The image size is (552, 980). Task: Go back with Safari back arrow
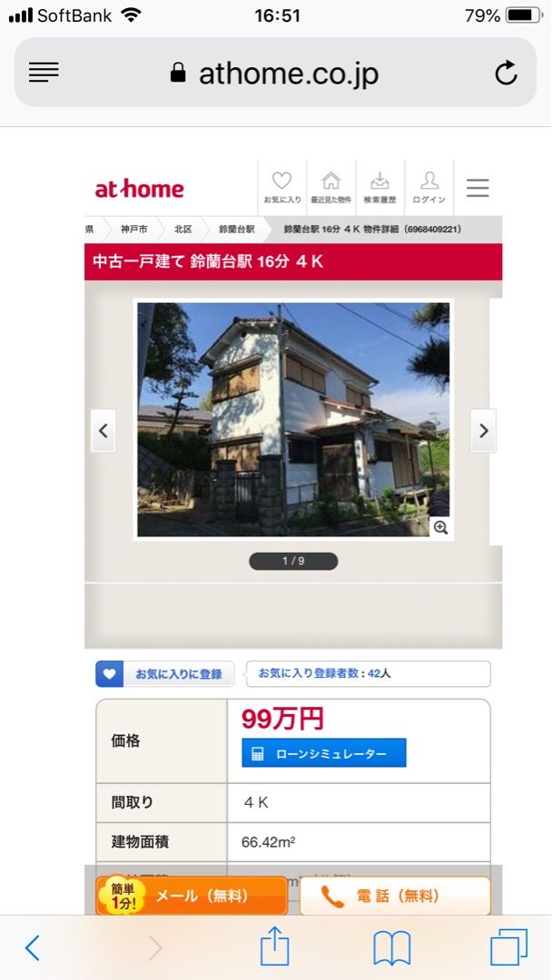[33, 948]
